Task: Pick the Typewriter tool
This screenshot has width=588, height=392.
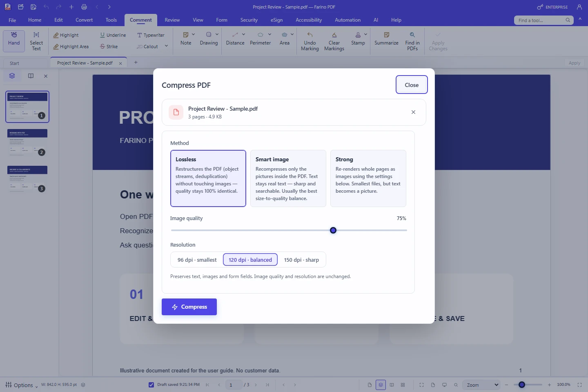Action: point(151,35)
